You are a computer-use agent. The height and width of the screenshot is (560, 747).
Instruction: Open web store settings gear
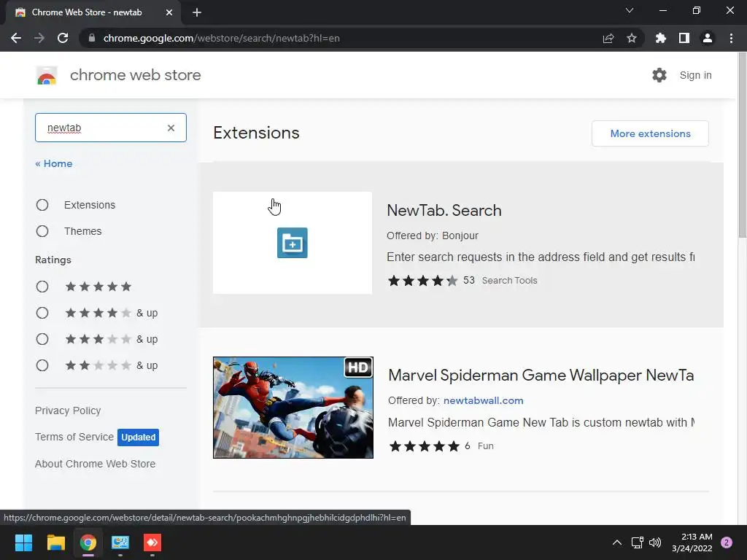[x=659, y=75]
